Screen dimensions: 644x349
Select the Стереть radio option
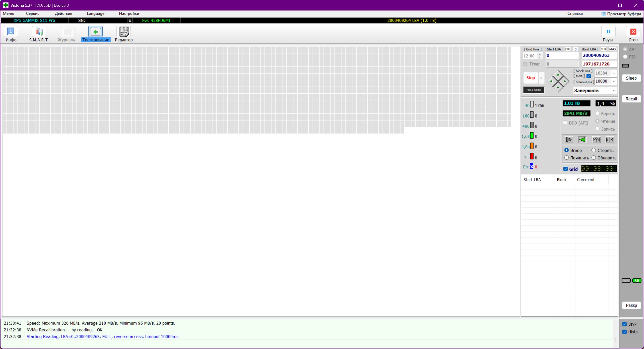[x=594, y=150]
